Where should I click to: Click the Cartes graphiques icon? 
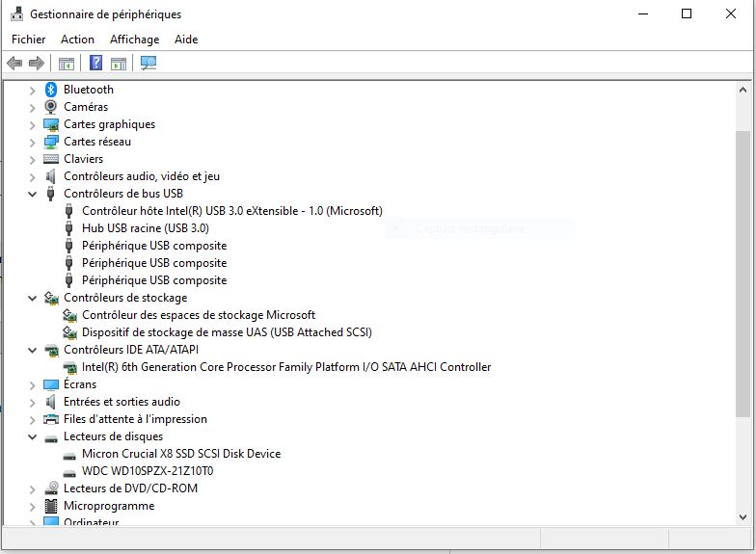pos(50,124)
